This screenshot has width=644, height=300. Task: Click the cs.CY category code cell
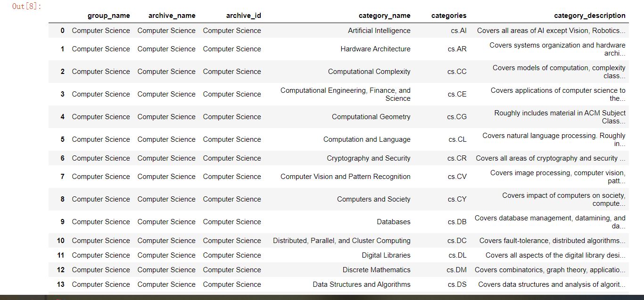[x=457, y=199]
